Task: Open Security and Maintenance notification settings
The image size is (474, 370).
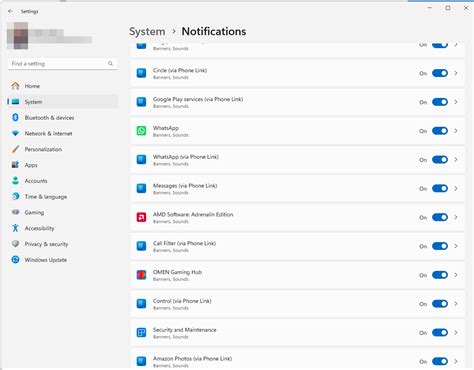Action: tap(297, 333)
